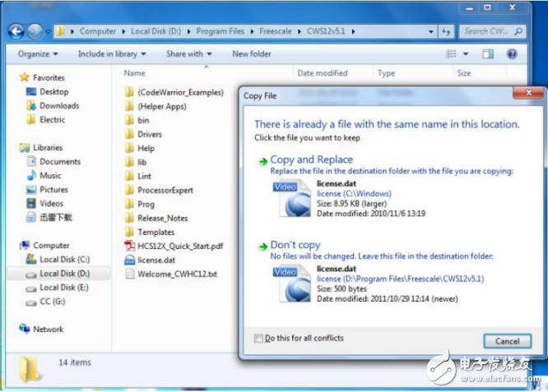
Task: Expand the Include in library dropdown
Action: (114, 54)
